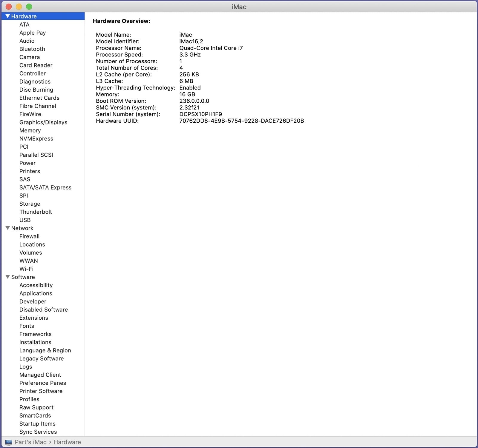This screenshot has width=478, height=448.
Task: Click Part's iMac in the path bar
Action: (x=30, y=442)
